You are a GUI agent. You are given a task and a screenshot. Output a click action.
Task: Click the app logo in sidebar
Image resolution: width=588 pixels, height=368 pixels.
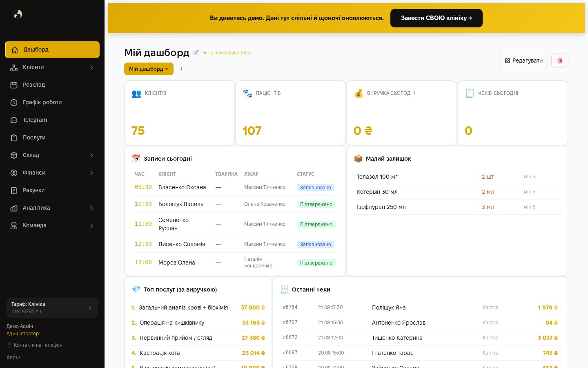coord(18,14)
